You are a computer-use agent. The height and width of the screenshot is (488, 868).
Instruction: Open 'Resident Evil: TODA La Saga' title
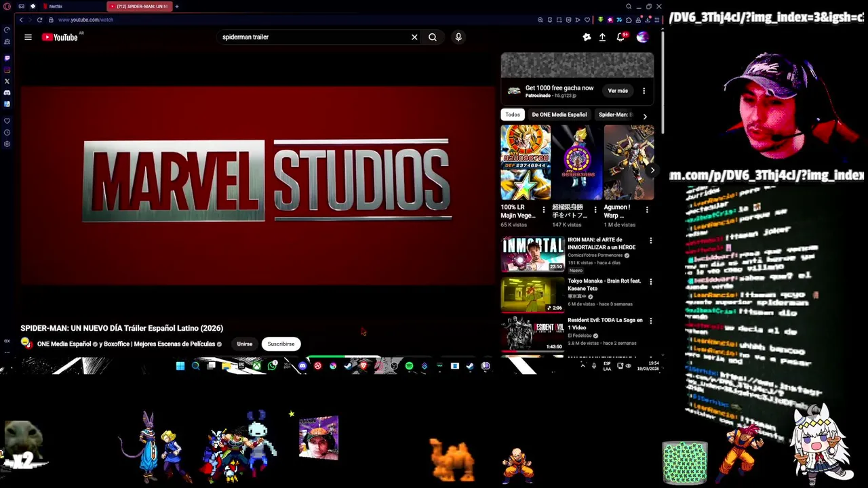pos(604,324)
